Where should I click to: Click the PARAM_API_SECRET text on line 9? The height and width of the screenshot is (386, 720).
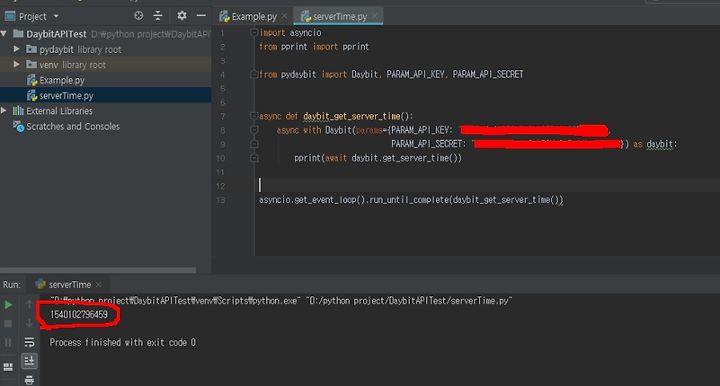click(x=426, y=144)
